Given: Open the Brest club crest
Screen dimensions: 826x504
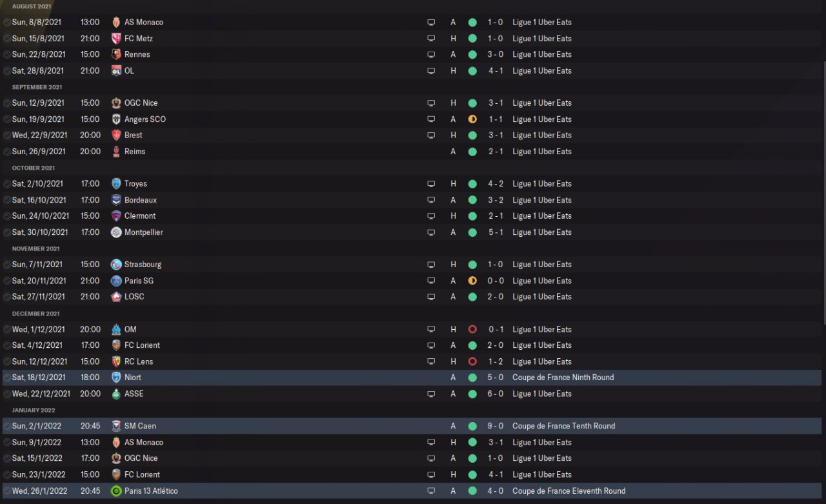Looking at the screenshot, I should tap(116, 135).
